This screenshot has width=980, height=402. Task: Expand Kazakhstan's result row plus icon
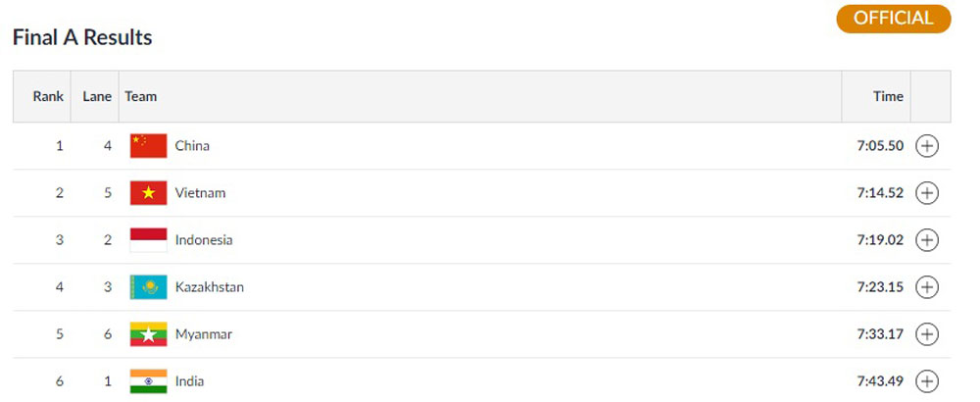927,287
